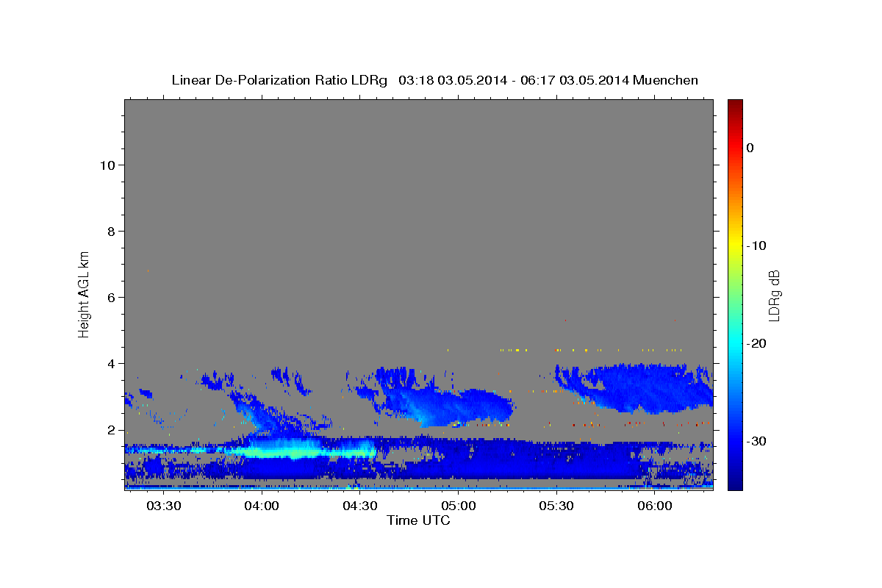Click the "LDRg dB" colorbar label
882x588 pixels.
[x=774, y=295]
